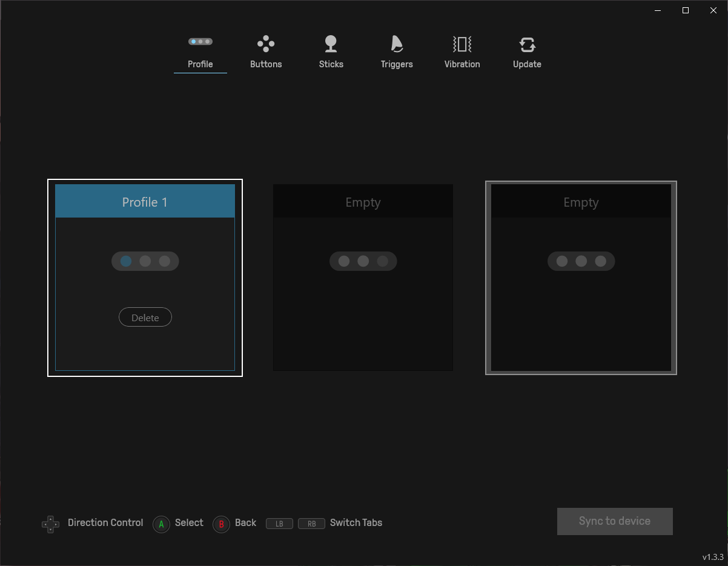Select the Profile 1 header

(x=145, y=201)
